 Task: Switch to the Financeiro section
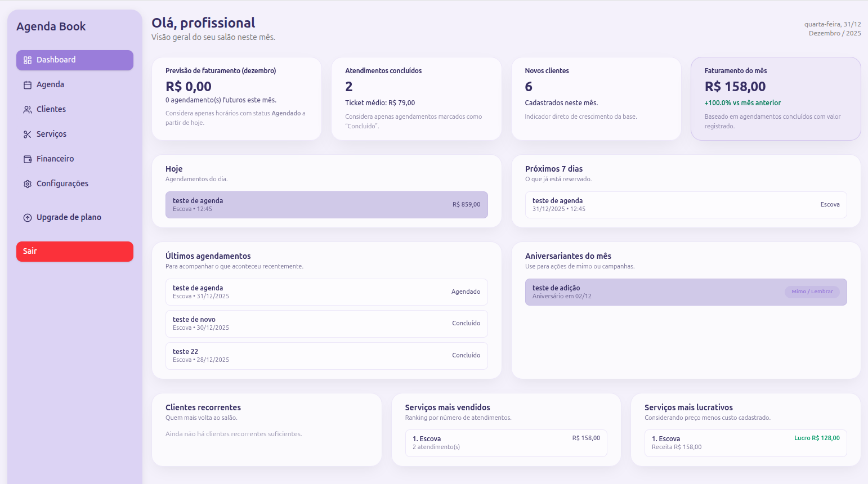point(55,159)
